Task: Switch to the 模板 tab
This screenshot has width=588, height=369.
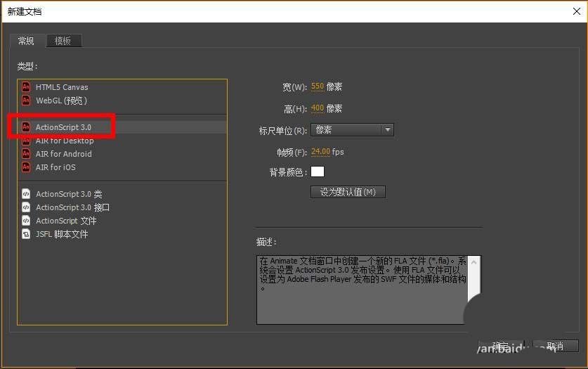Action: click(63, 41)
